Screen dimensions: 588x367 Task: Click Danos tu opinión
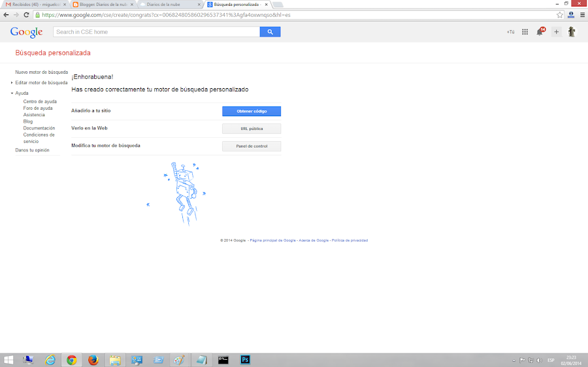click(32, 150)
